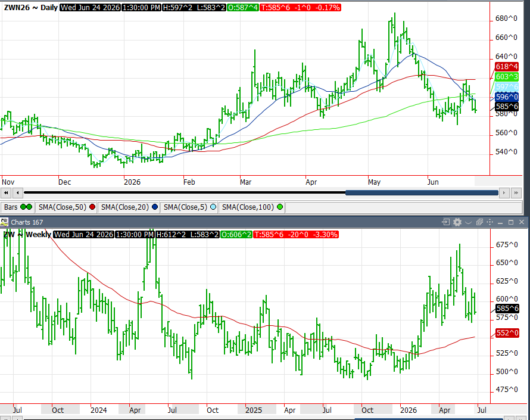Expand the Charts 167 chevron menu

[468, 222]
